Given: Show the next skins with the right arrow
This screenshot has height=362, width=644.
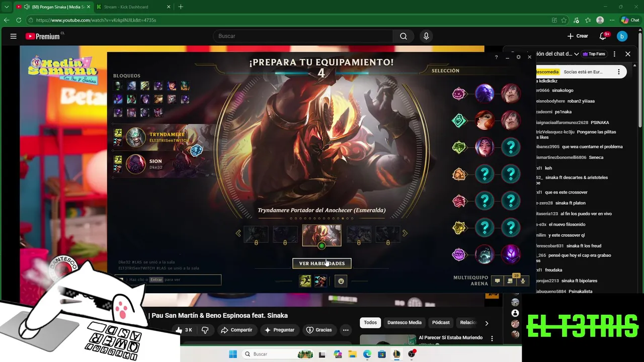Looking at the screenshot, I should pos(405,233).
